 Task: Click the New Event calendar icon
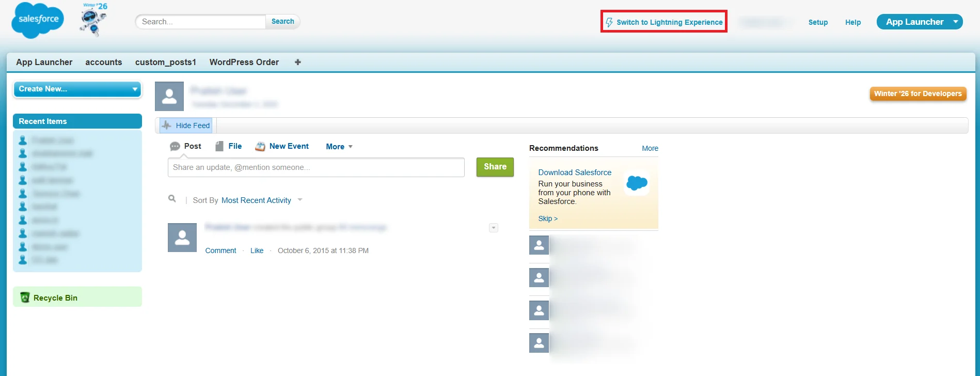[260, 147]
